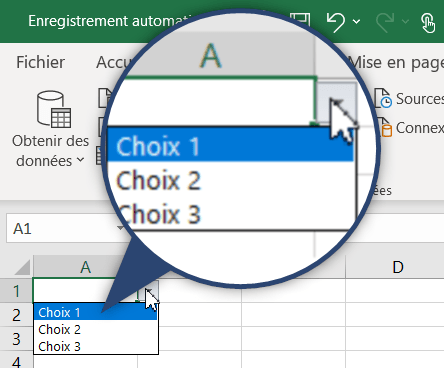Click the Undo arrow icon
This screenshot has height=368, width=444.
coord(336,22)
